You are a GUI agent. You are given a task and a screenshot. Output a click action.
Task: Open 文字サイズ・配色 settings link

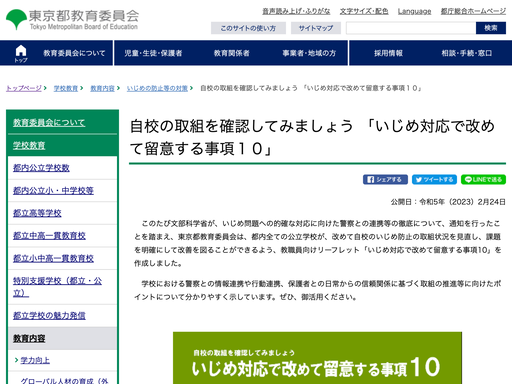pos(364,11)
